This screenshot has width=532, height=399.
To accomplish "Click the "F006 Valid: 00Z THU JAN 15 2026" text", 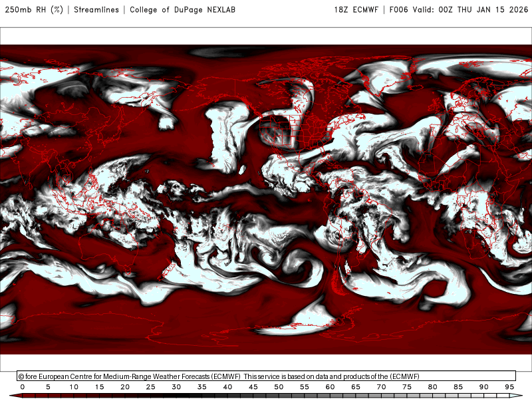I will pyautogui.click(x=459, y=10).
